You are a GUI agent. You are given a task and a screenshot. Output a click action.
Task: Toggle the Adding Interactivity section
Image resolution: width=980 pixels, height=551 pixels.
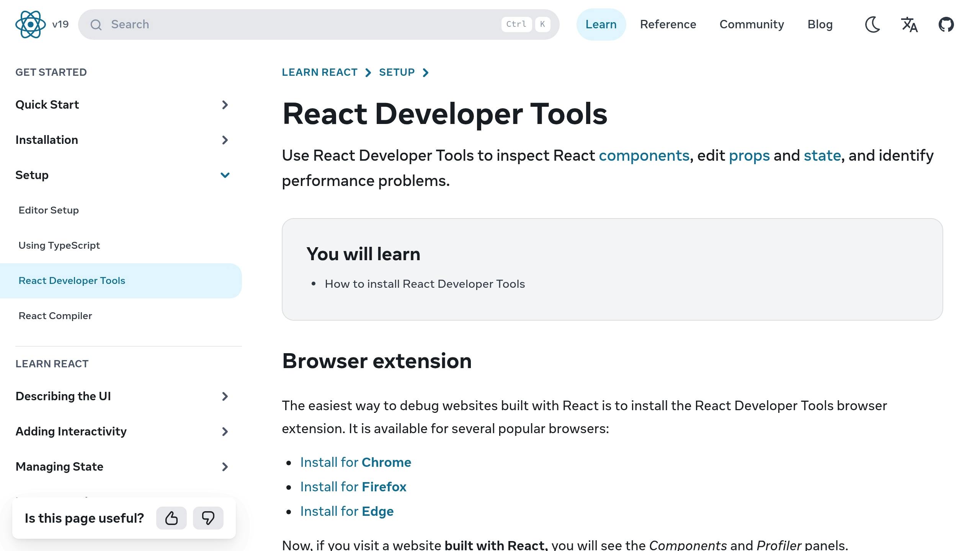[x=226, y=431]
